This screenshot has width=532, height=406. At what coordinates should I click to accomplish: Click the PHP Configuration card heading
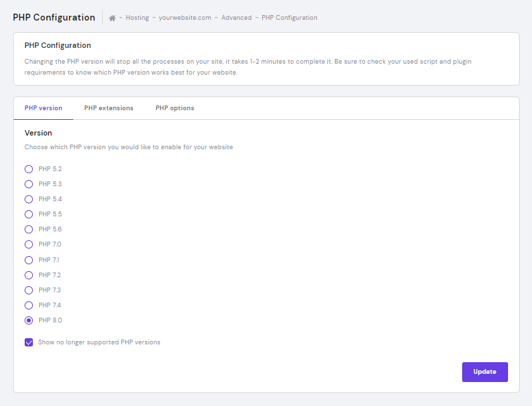point(58,45)
